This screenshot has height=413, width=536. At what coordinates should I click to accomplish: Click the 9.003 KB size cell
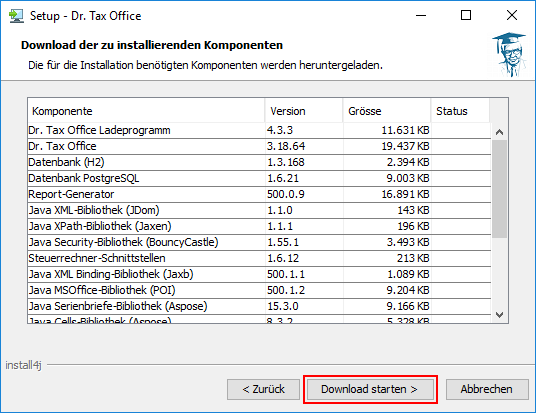[387, 178]
